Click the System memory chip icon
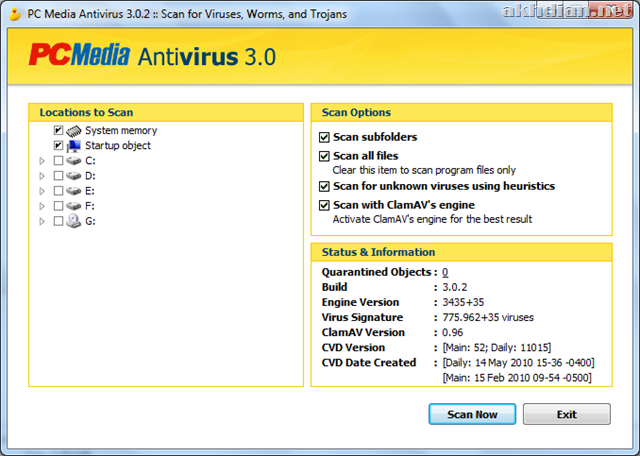This screenshot has height=456, width=640. point(74,130)
